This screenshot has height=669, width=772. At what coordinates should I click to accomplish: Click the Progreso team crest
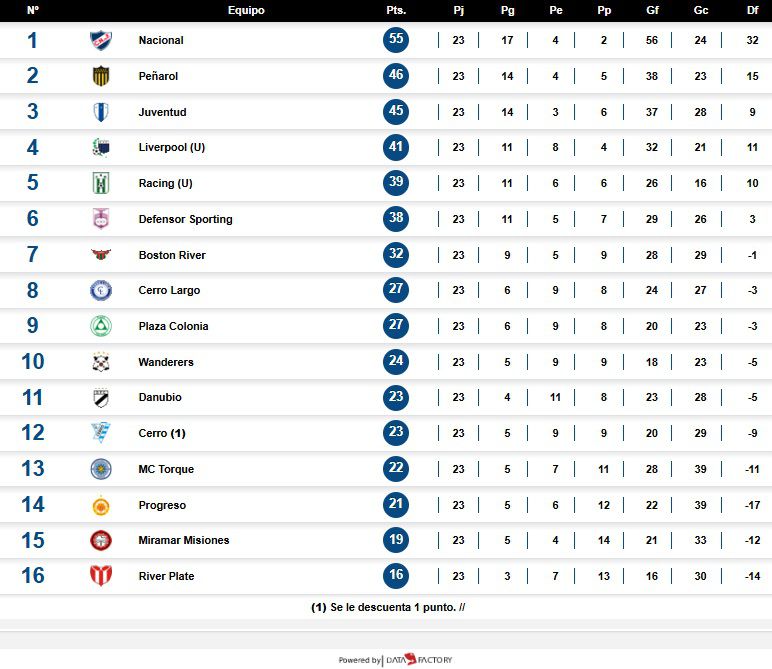(101, 506)
